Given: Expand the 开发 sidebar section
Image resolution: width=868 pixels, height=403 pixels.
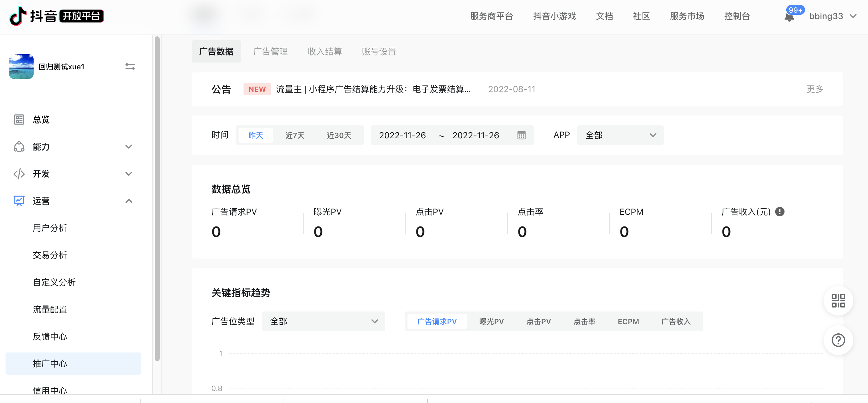Looking at the screenshot, I should pyautogui.click(x=129, y=174).
